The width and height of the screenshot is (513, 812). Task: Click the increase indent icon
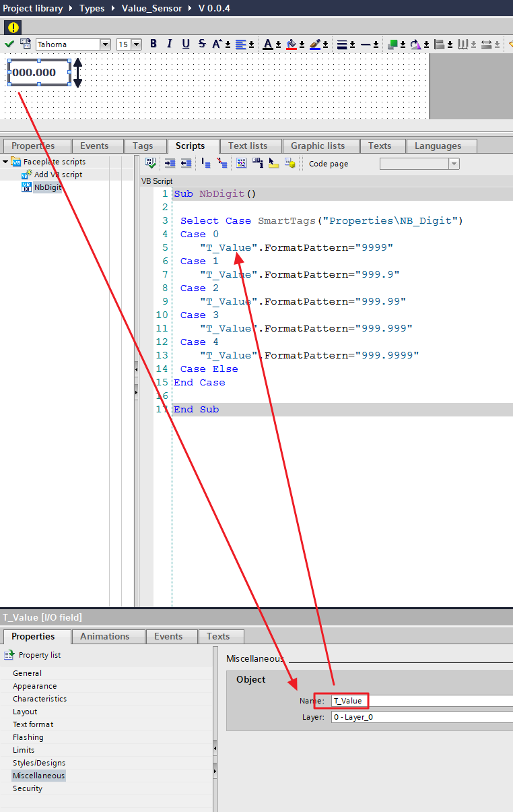click(x=170, y=163)
